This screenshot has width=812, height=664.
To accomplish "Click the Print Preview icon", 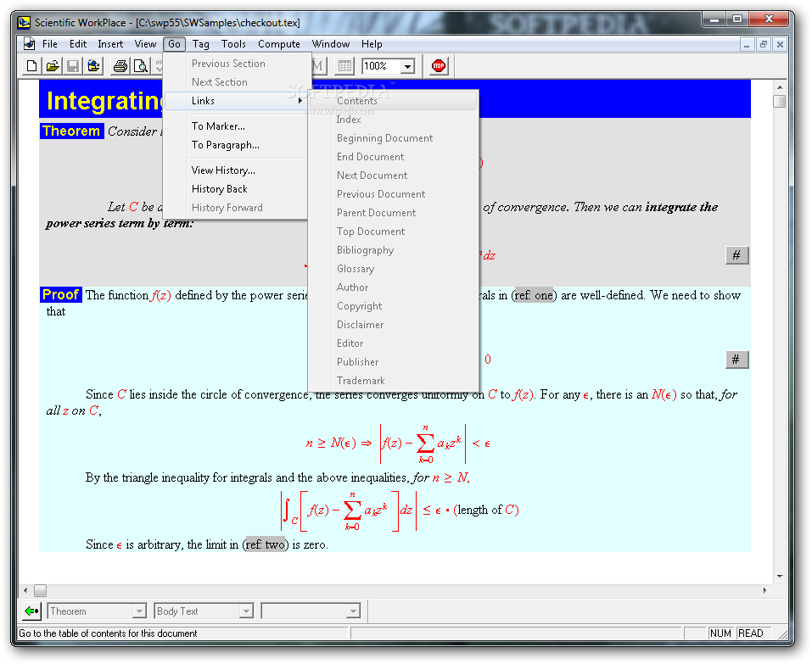I will [140, 66].
